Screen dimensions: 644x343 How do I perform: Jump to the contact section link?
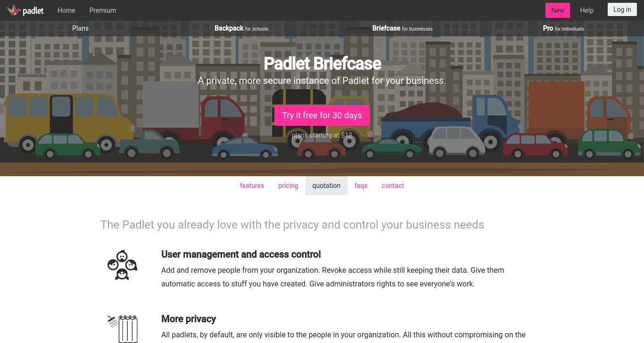click(x=393, y=186)
